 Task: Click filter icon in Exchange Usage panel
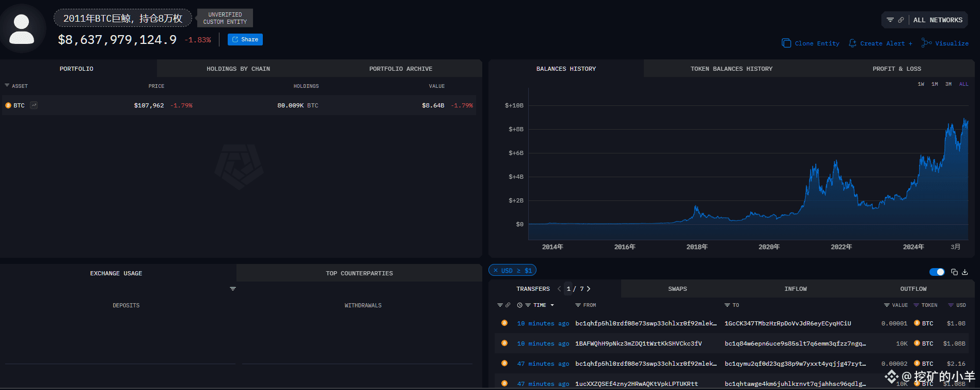(x=233, y=289)
